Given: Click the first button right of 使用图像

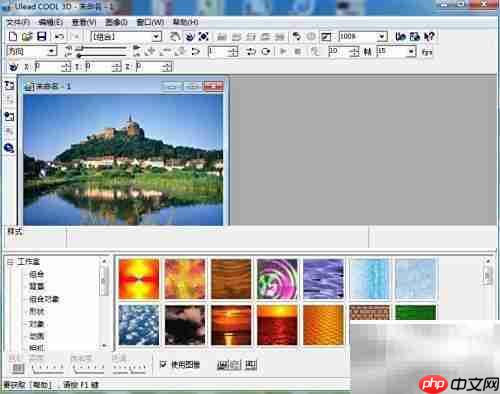Looking at the screenshot, I should (x=222, y=365).
